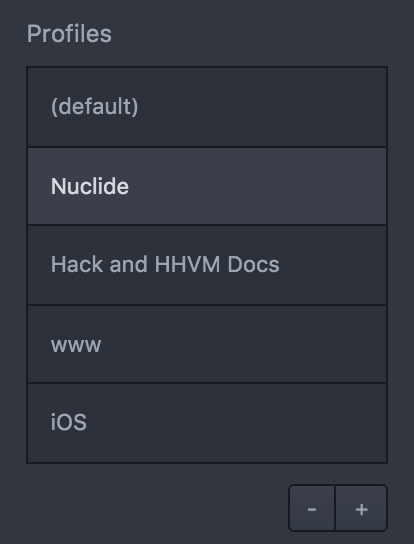The image size is (414, 544).
Task: Open the Hack and HHVM Docs entry
Action: [207, 265]
